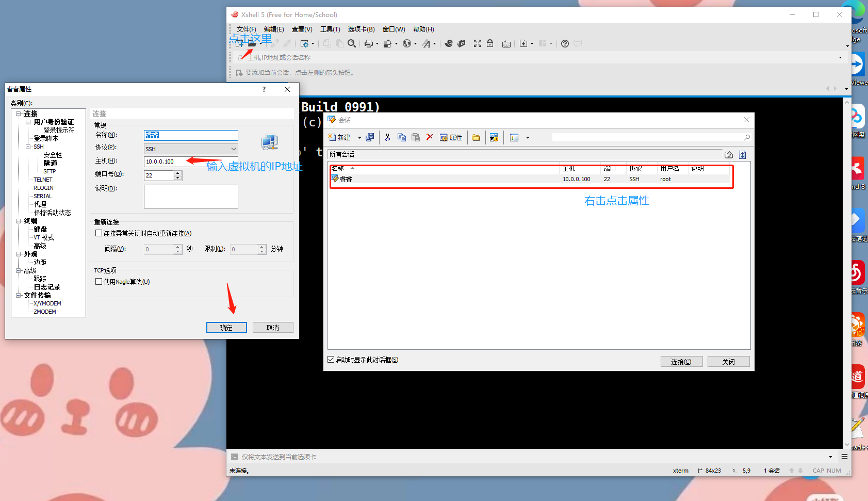
Task: Click the 确定 OK button in properties dialog
Action: click(226, 328)
